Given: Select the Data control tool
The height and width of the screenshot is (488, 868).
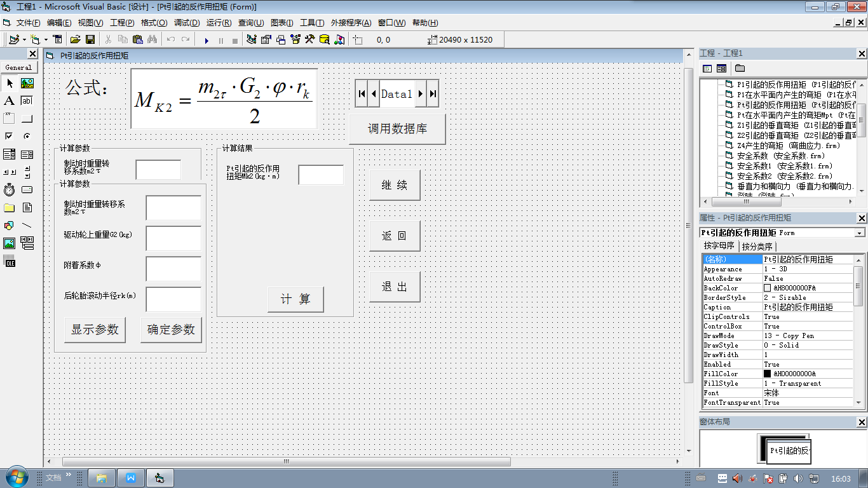Looking at the screenshot, I should 27,243.
